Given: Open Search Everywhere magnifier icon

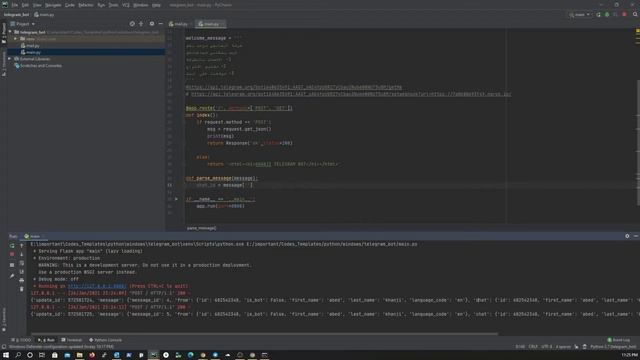Looking at the screenshot, I should [635, 15].
